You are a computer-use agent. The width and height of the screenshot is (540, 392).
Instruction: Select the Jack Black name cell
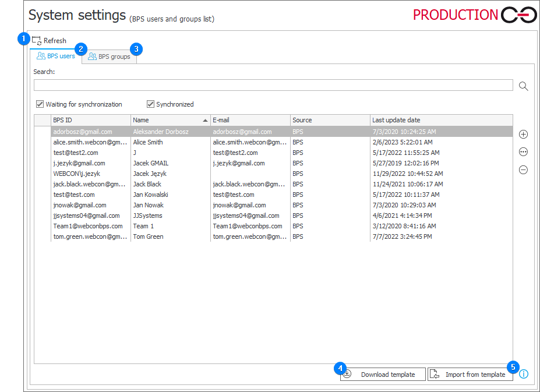(x=147, y=184)
